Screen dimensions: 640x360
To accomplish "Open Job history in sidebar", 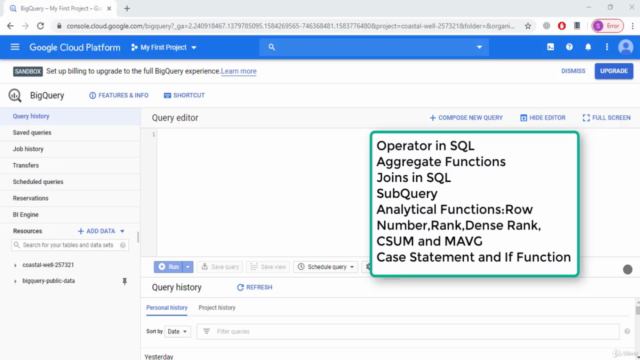I will [70, 149].
